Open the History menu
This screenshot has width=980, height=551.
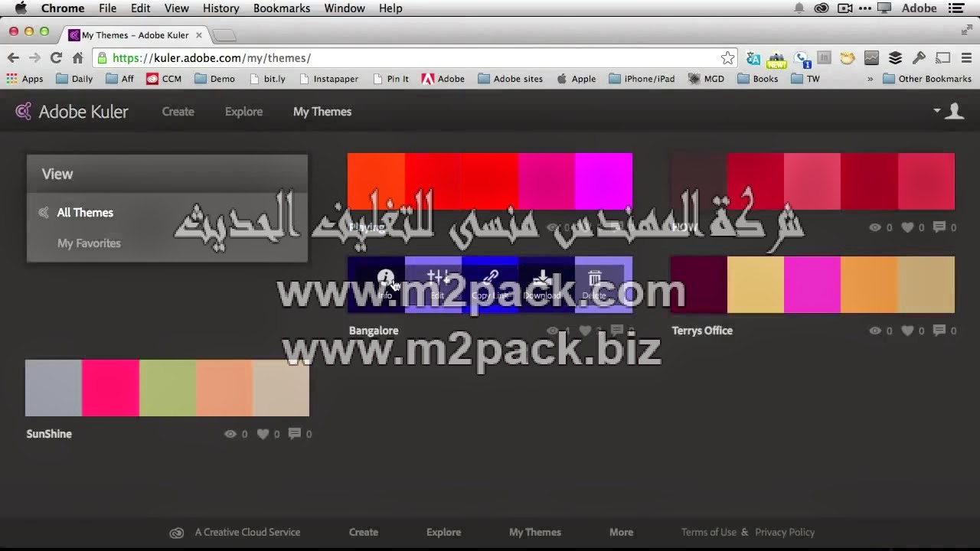220,8
